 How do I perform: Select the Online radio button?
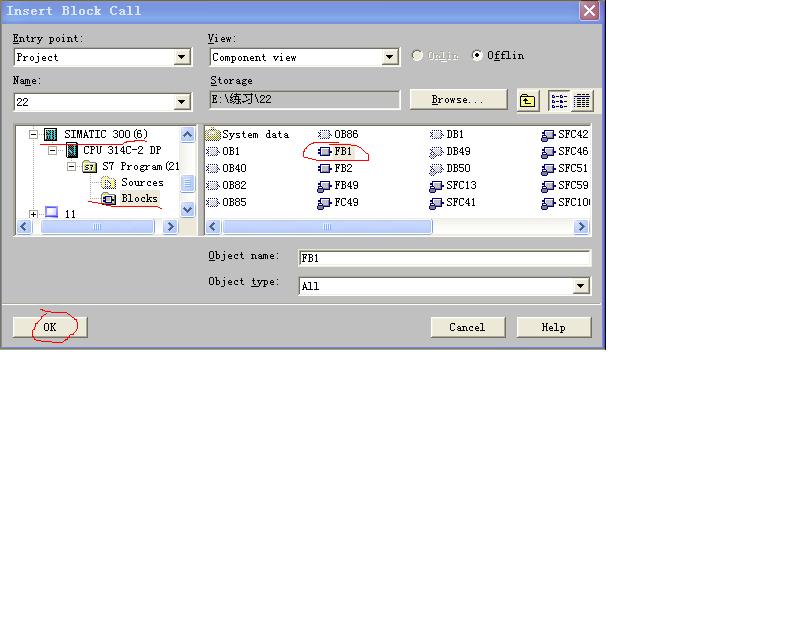point(417,55)
